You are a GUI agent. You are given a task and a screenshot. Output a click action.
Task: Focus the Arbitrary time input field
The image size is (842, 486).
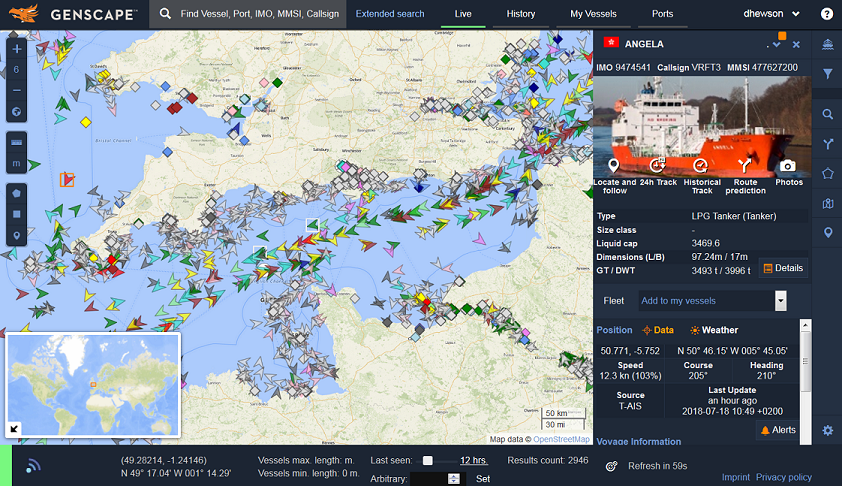tap(429, 478)
